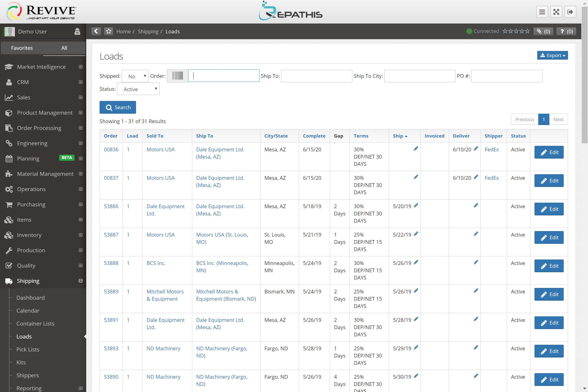Open the Export dropdown button

coord(552,55)
